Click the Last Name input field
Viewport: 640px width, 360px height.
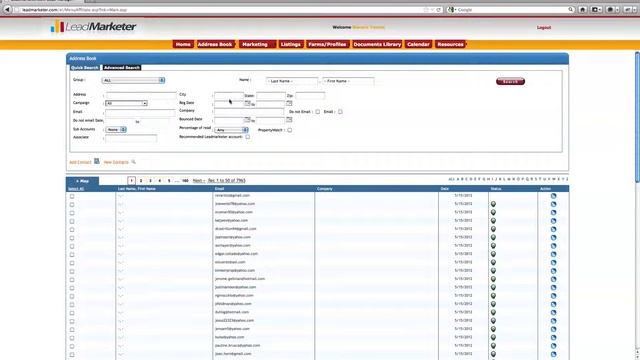click(x=292, y=81)
